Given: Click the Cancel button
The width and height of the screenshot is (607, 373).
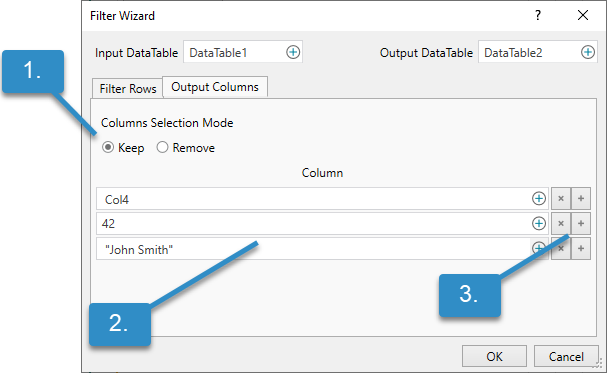Looking at the screenshot, I should click(x=566, y=356).
